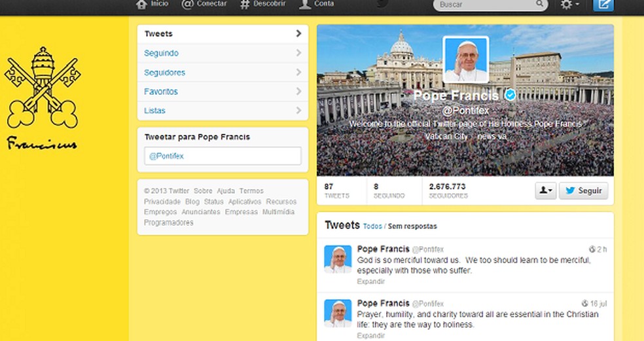Screen dimensions: 644x341
Task: Focus the Buscar search field
Action: tap(490, 5)
